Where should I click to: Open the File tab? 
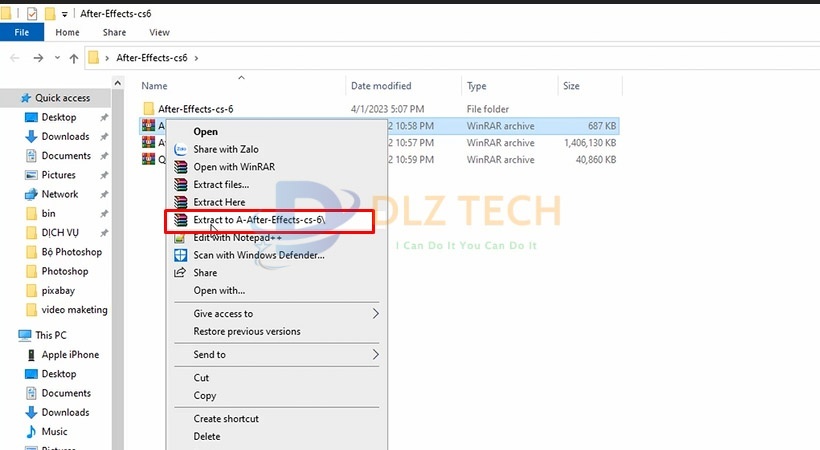tap(21, 32)
